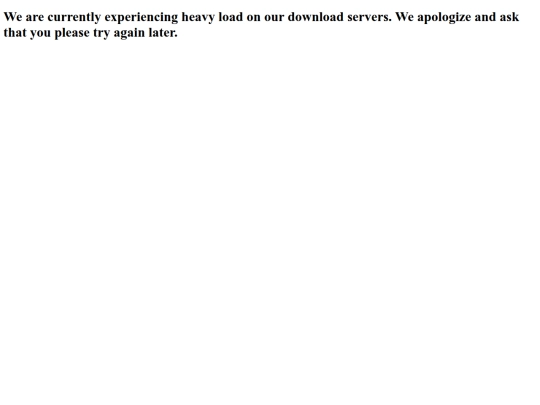Click the word "currently" in the message
The width and height of the screenshot is (540, 405).
click(74, 17)
